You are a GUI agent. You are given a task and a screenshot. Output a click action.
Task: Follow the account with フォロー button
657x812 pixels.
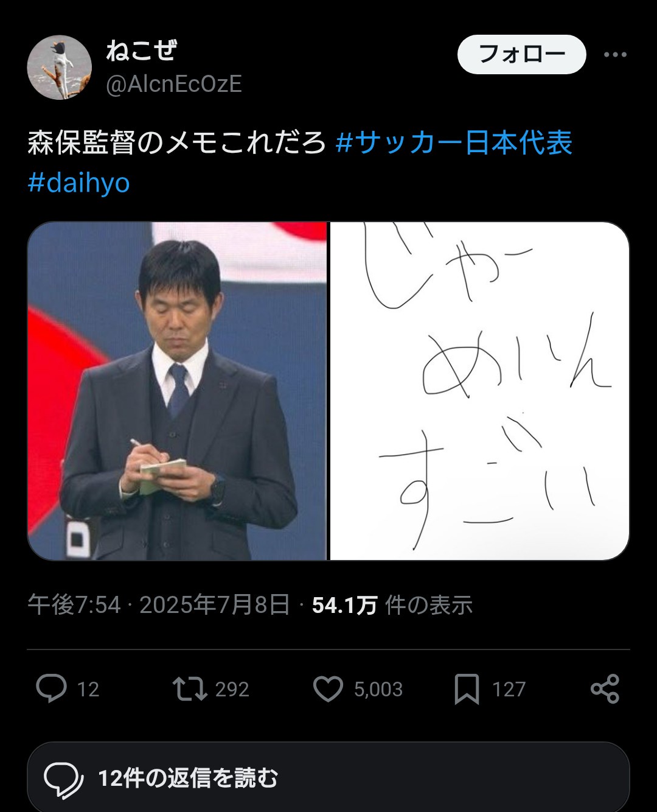(x=521, y=55)
